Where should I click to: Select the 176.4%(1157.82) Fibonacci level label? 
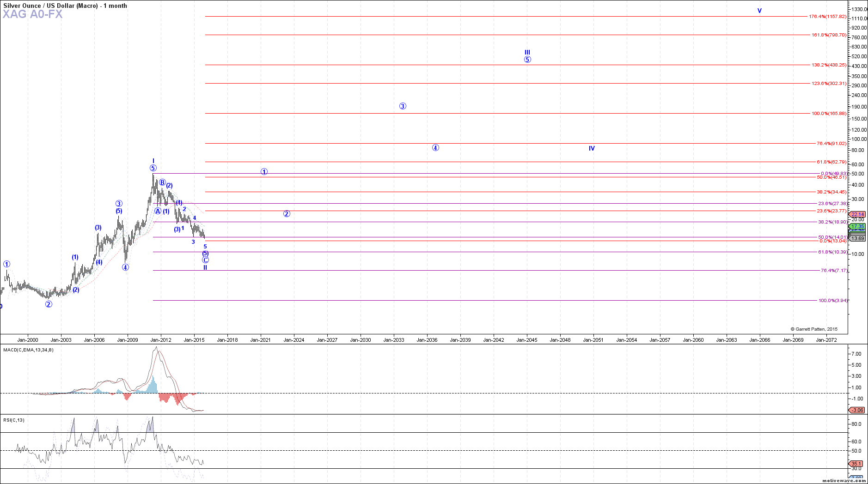pyautogui.click(x=827, y=17)
